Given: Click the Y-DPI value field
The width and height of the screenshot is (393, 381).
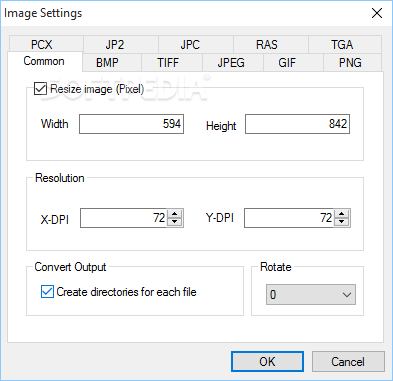Looking at the screenshot, I should [289, 218].
